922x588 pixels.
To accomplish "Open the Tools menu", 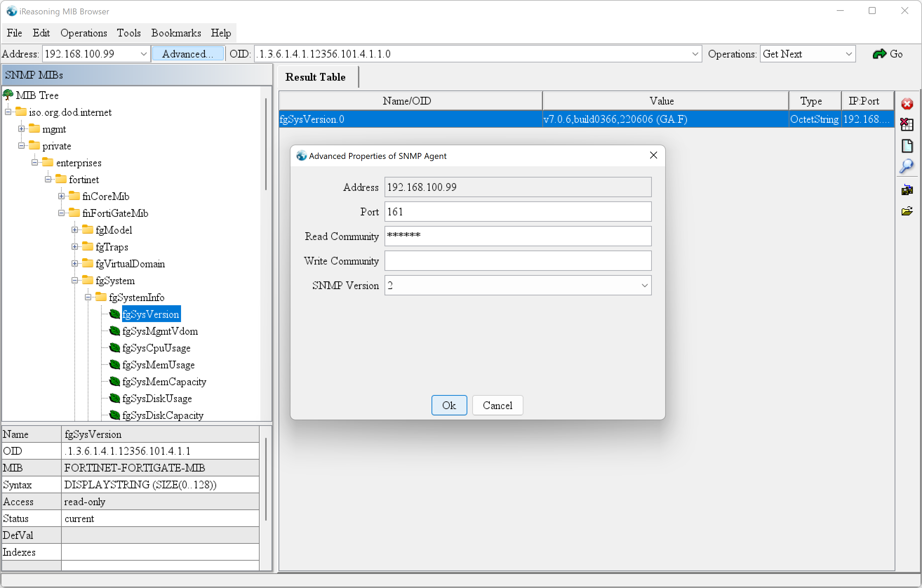I will 129,33.
